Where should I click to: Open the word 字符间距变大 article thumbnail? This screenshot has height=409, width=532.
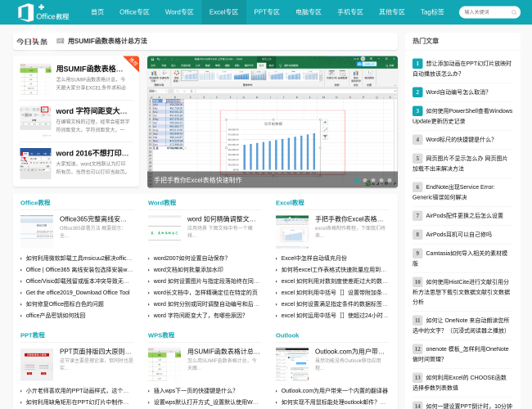tap(35, 121)
